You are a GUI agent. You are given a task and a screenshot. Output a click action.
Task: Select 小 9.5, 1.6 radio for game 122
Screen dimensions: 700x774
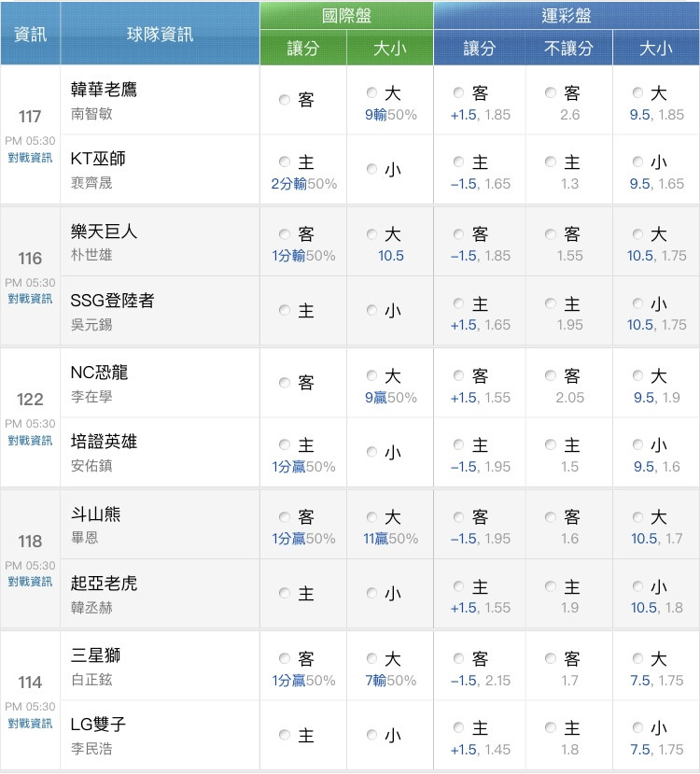[x=637, y=444]
